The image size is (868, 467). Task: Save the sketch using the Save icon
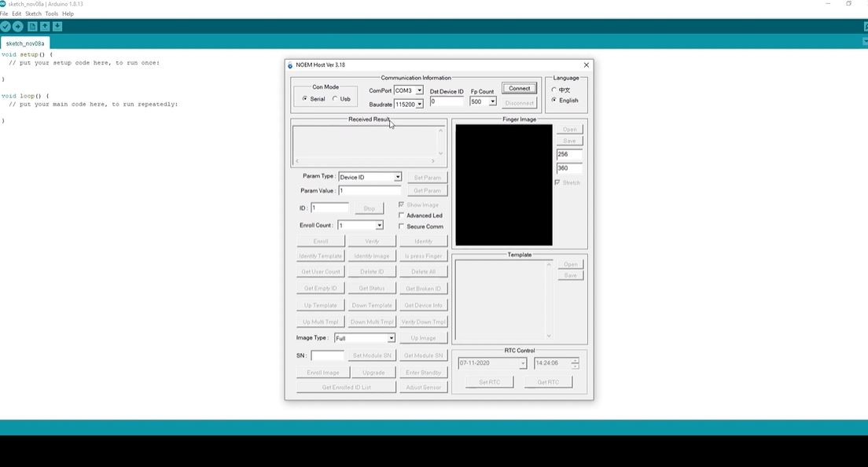[57, 26]
